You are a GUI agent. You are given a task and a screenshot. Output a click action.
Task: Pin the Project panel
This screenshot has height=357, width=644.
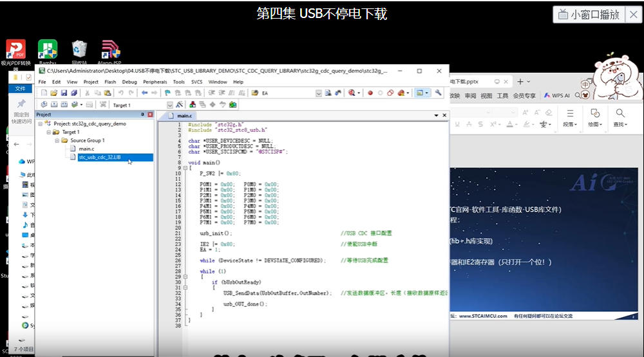142,114
